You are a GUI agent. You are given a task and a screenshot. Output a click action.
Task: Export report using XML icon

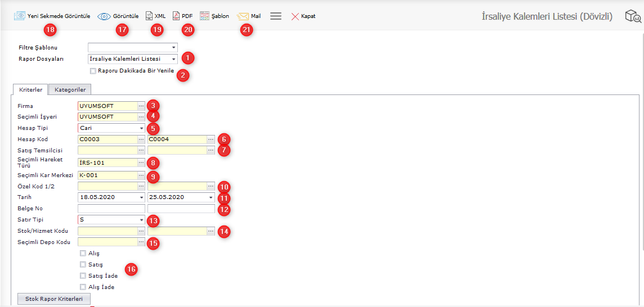149,16
